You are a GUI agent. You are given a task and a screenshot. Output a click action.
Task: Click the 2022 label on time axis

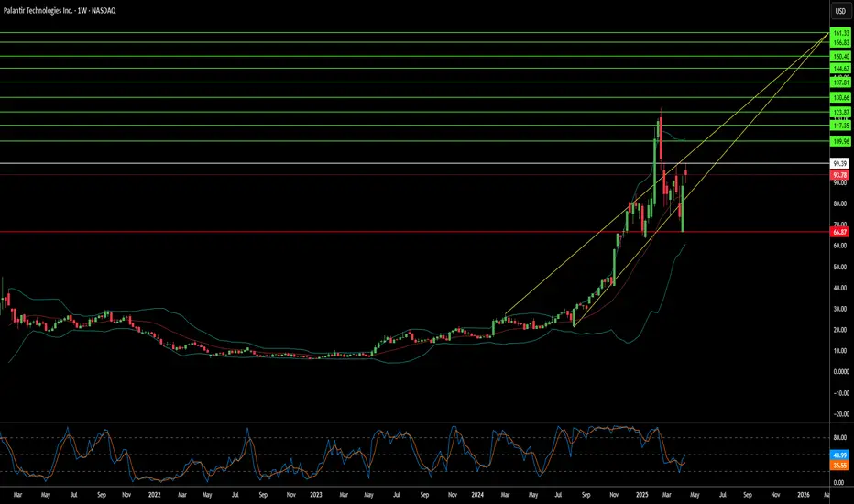[154, 495]
